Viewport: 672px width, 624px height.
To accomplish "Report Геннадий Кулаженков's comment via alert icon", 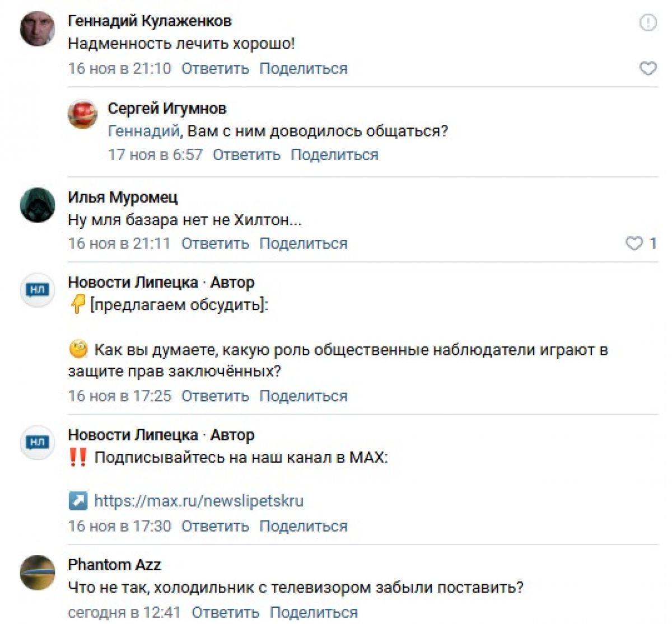I will (x=647, y=23).
